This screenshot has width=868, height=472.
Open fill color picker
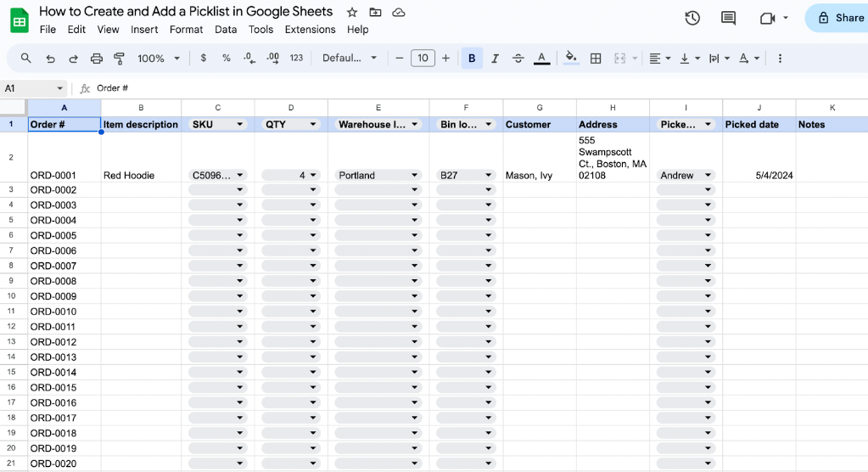point(571,58)
